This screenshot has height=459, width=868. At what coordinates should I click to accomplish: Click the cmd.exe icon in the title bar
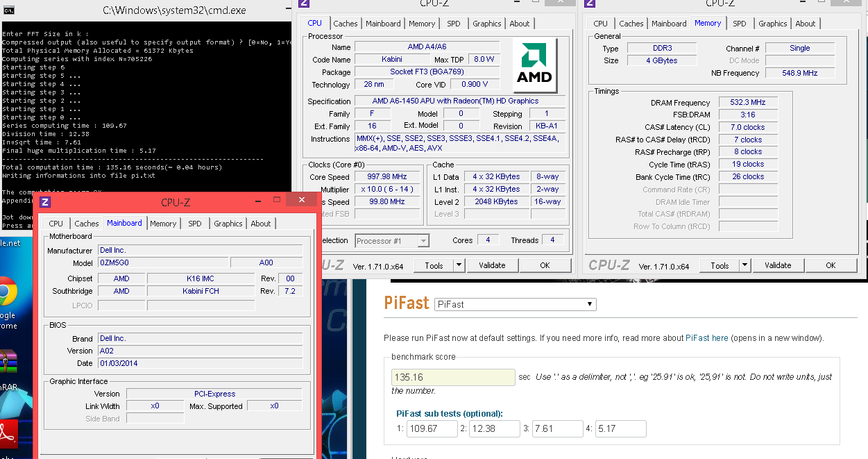point(10,10)
